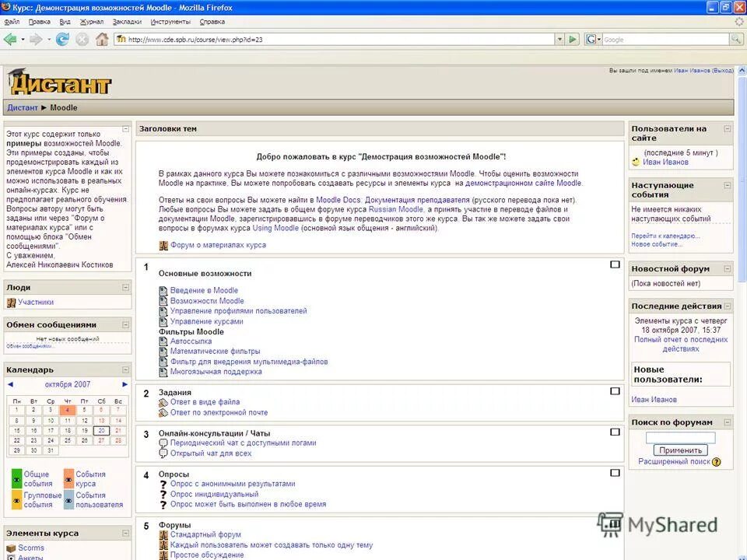747x560 pixels.
Task: Collapse the Новостной форум block
Action: 728,268
